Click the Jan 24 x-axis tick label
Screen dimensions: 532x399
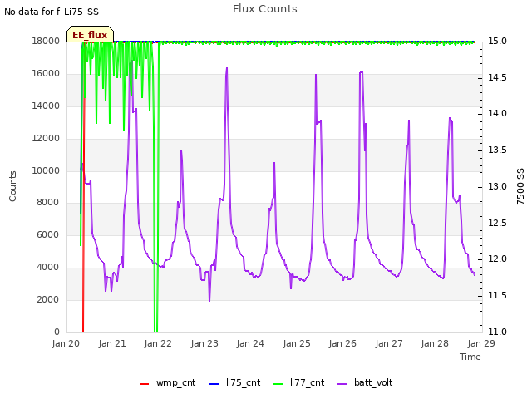250,343
